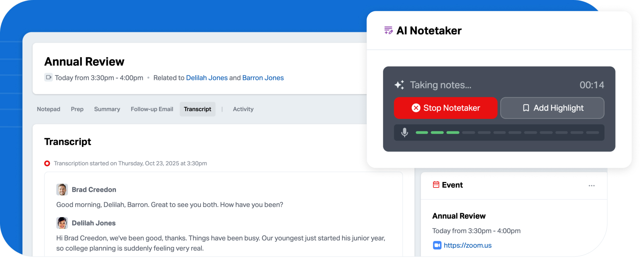Click the video camera icon under Annual Review
Image resolution: width=644 pixels, height=259 pixels.
[49, 77]
